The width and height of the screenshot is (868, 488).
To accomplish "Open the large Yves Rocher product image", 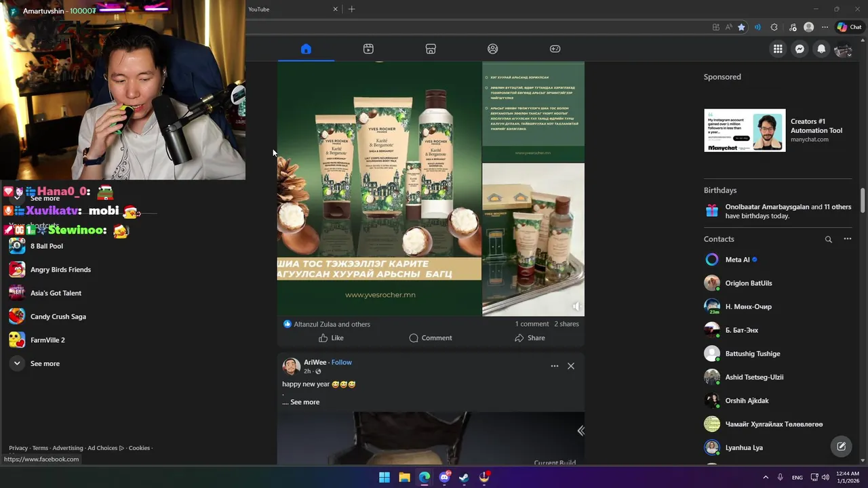I will tap(379, 188).
